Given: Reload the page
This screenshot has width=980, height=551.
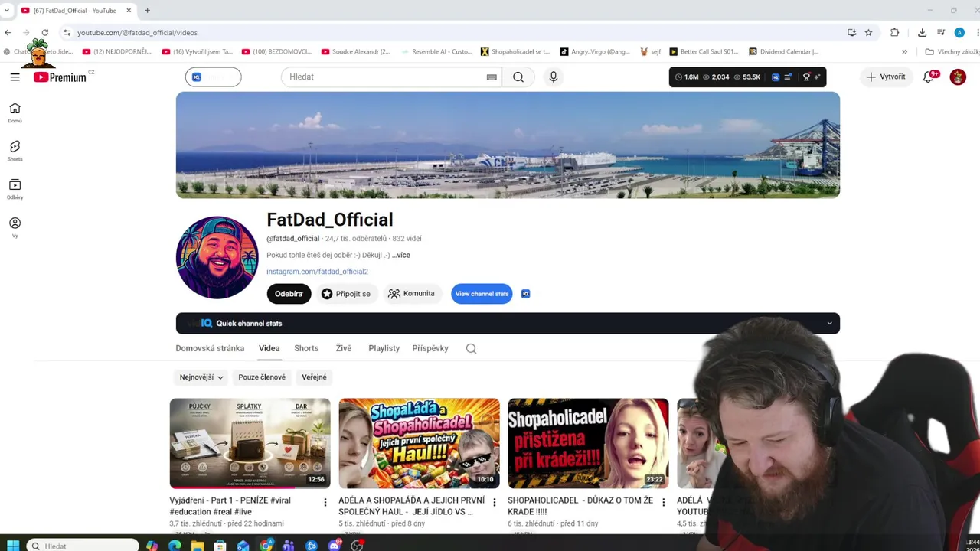Looking at the screenshot, I should 44,32.
